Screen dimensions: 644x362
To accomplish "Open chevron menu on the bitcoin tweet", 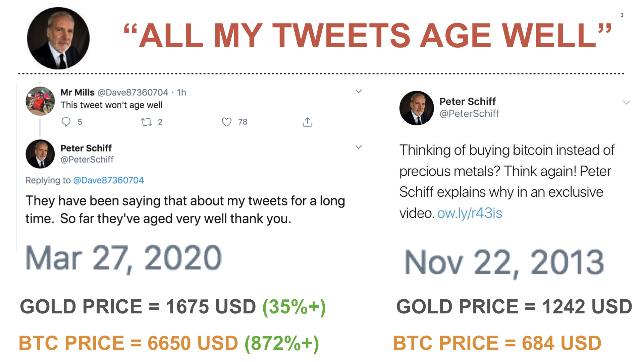I will tap(626, 103).
